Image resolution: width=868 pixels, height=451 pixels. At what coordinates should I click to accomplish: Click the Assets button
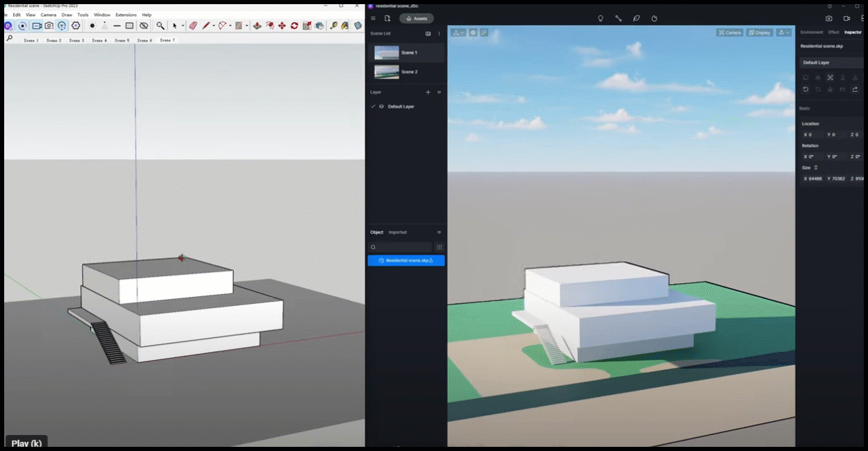tap(417, 19)
